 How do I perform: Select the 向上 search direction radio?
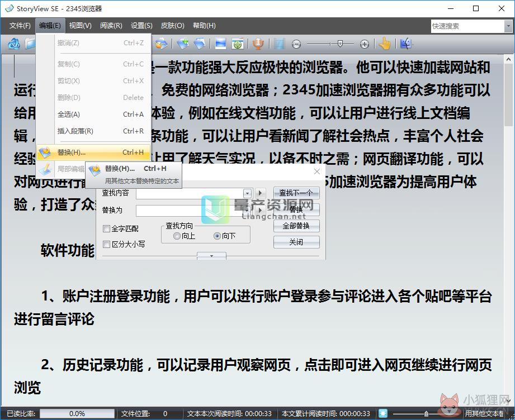tap(177, 236)
